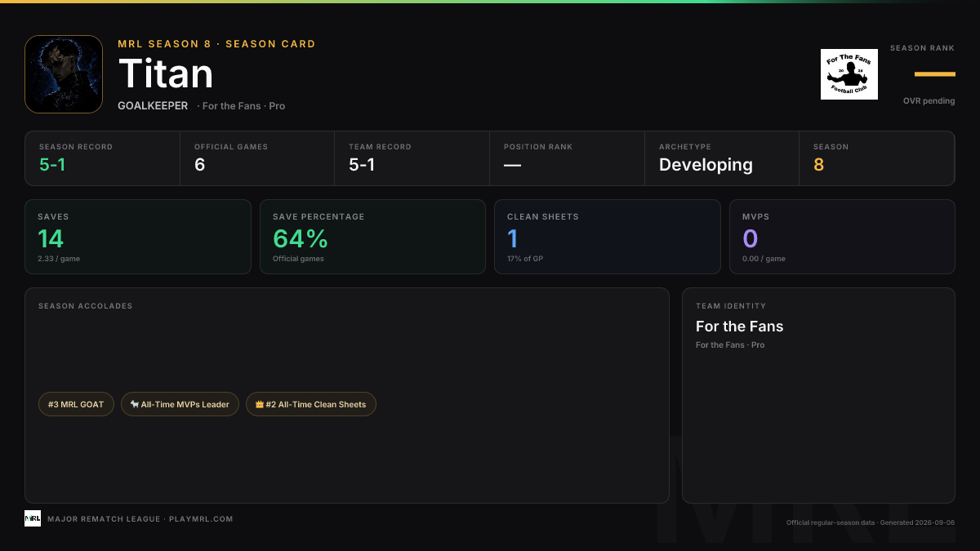Click the Save Percentage value 64%
The image size is (980, 551).
click(x=301, y=239)
